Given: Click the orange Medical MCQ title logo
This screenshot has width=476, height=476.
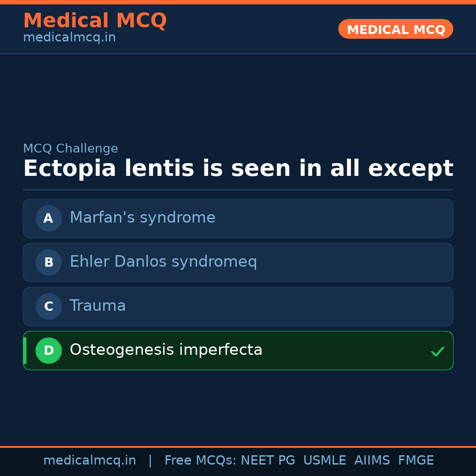Looking at the screenshot, I should pos(95,21).
